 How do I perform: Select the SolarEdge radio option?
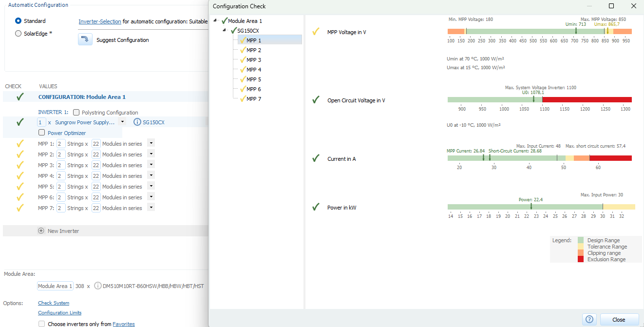(19, 34)
